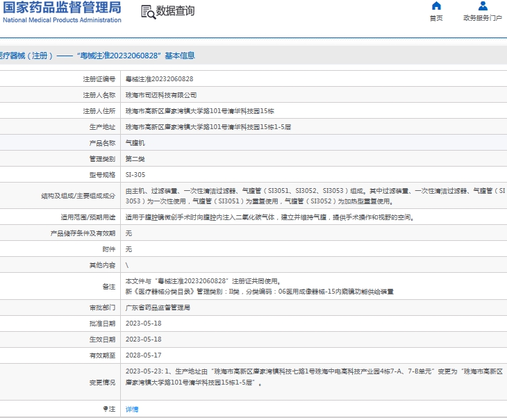Click management class value 第二类
The width and height of the screenshot is (507, 420).
coord(135,159)
